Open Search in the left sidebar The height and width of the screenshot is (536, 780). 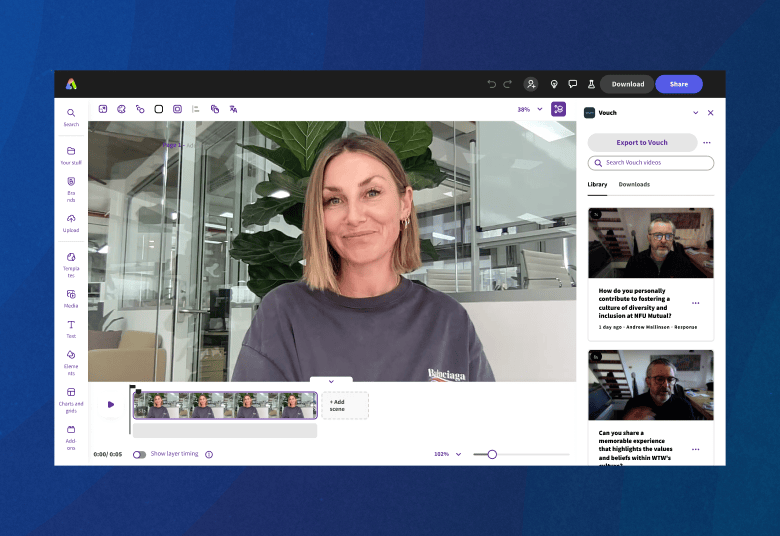pyautogui.click(x=71, y=117)
